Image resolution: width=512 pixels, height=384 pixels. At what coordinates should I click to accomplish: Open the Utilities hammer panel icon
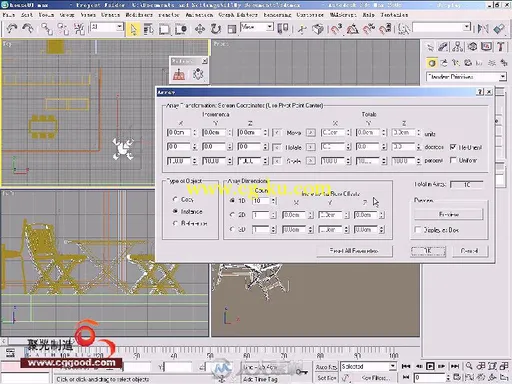pos(501,47)
